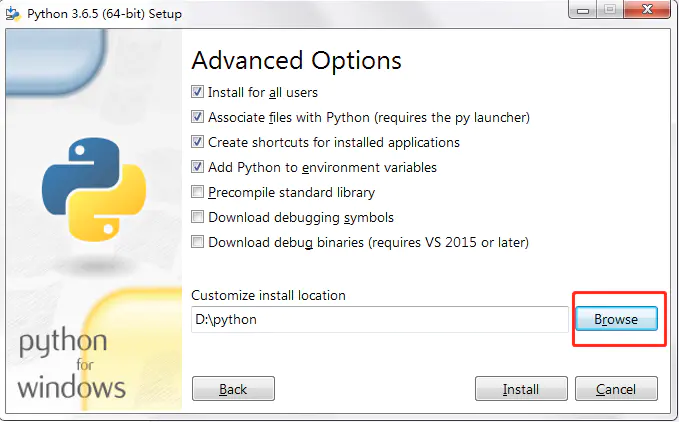Focus the install location path field

[x=380, y=319]
